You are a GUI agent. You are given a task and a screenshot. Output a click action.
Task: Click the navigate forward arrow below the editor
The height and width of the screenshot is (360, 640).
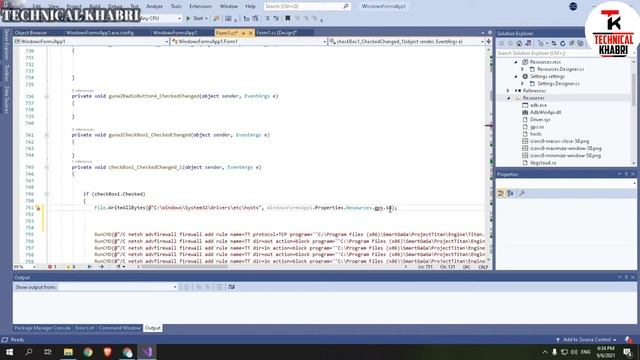[101, 267]
